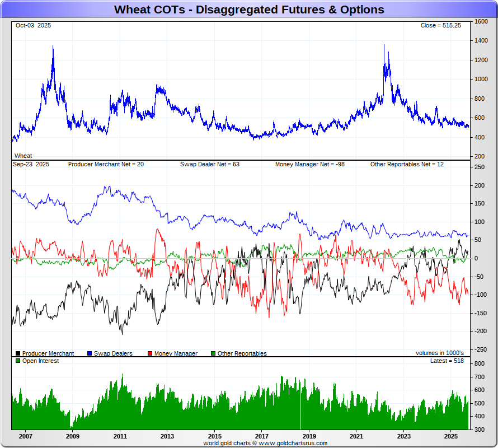Screen dimensions: 498x448
Task: Click the -250 tick on COT axis
Action: click(480, 349)
